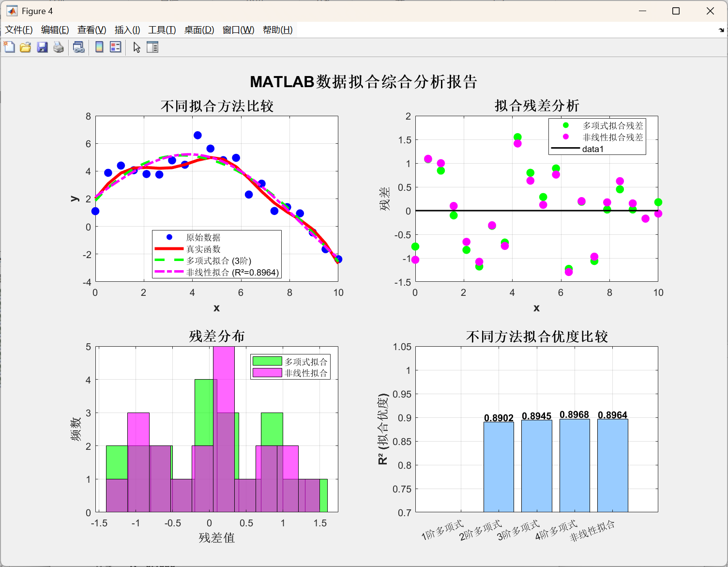This screenshot has width=728, height=567.
Task: Click the toolbar dock arrow at the menu bar's end
Action: coord(721,30)
